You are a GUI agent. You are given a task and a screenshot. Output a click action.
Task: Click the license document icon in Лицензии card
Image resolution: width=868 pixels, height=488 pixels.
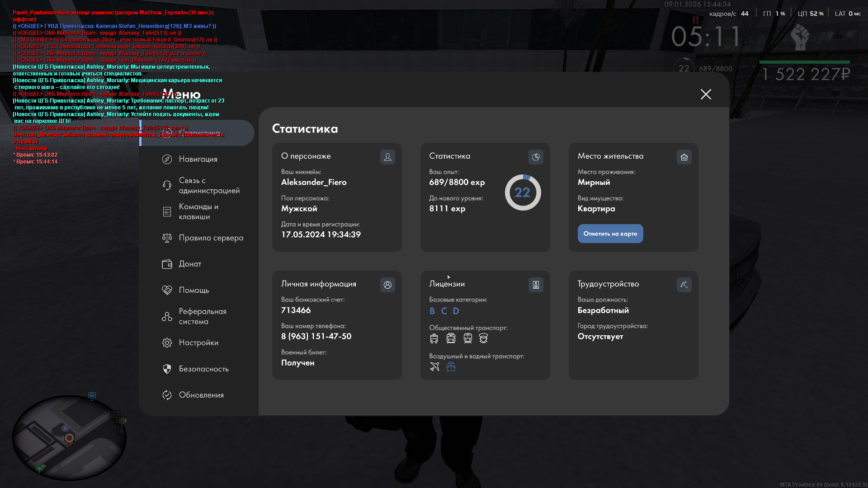click(x=536, y=285)
